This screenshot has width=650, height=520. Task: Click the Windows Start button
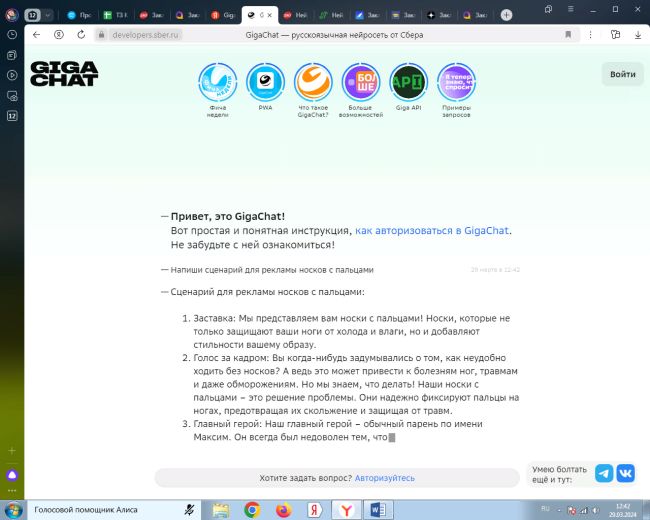coord(13,510)
